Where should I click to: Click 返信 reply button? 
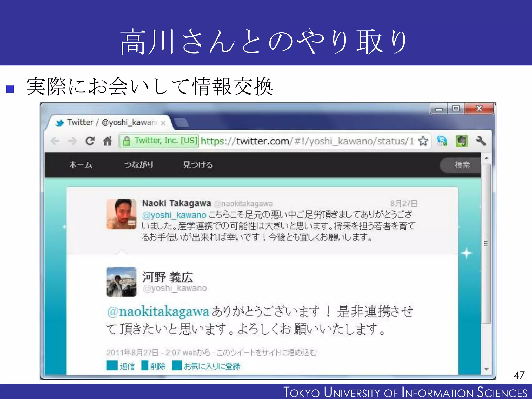pos(121,366)
